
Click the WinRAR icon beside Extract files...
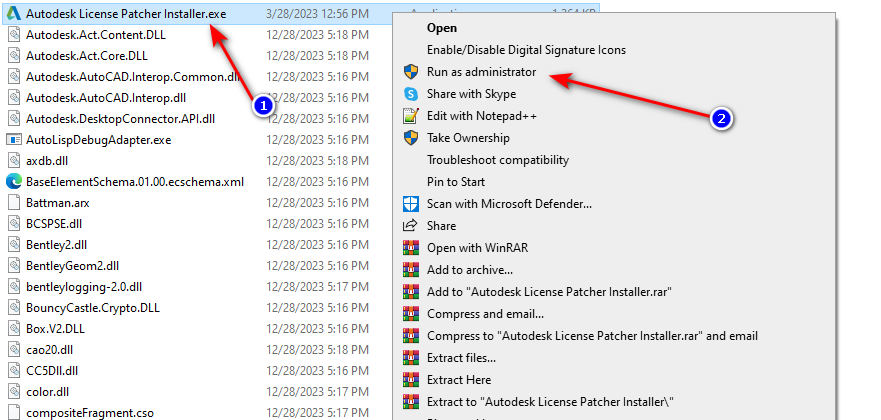tap(411, 358)
